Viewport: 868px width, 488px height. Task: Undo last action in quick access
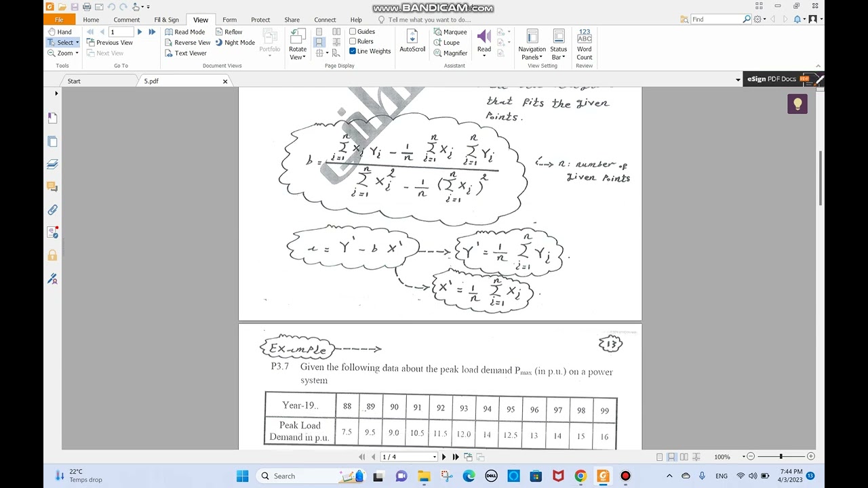[111, 7]
